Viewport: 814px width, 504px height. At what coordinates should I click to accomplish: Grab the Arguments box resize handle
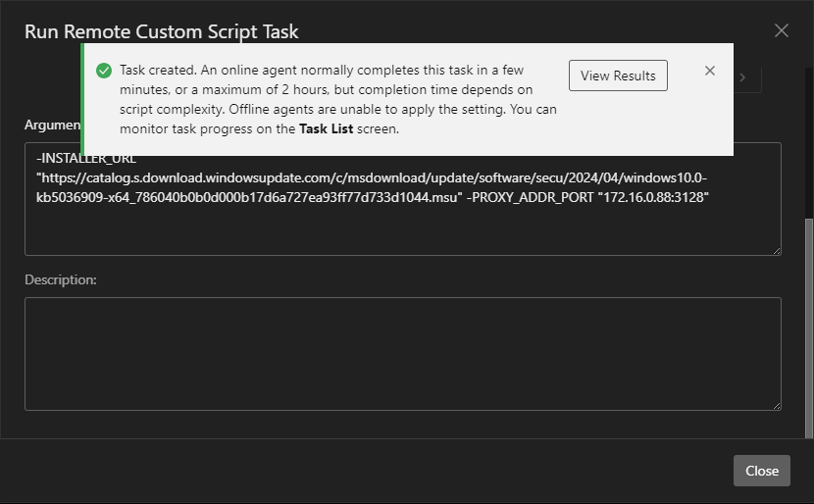coord(775,249)
